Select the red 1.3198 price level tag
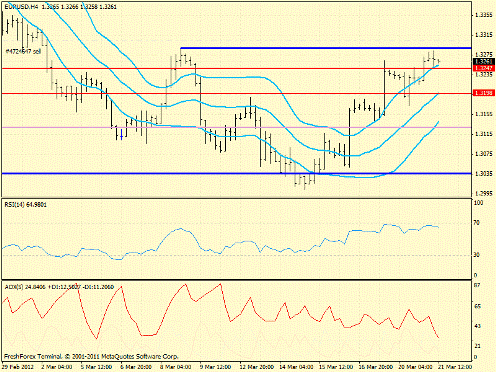496x372 pixels. click(x=484, y=93)
